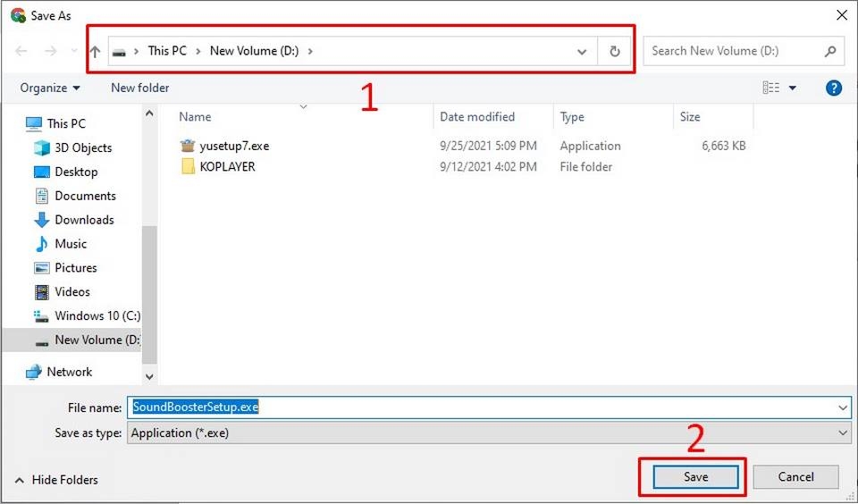Open the view options dropdown arrow

[793, 88]
